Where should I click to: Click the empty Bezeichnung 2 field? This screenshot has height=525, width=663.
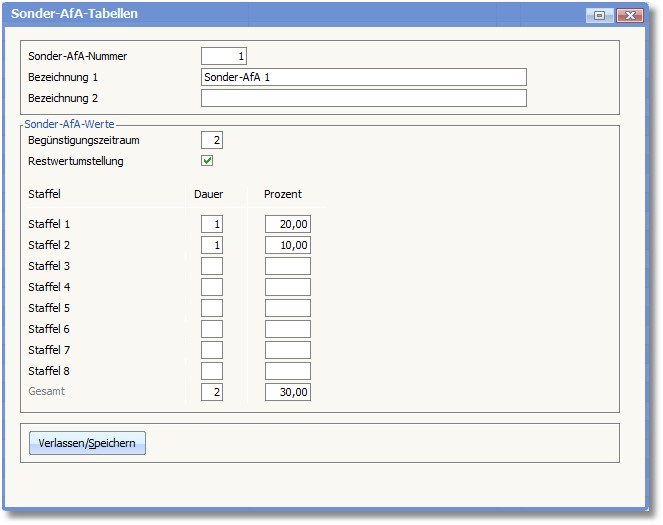tap(363, 98)
